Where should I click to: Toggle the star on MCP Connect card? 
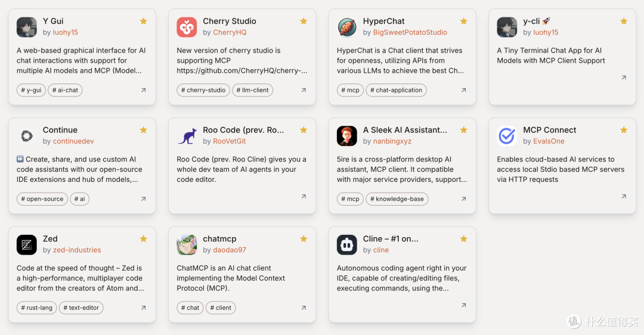pos(624,130)
